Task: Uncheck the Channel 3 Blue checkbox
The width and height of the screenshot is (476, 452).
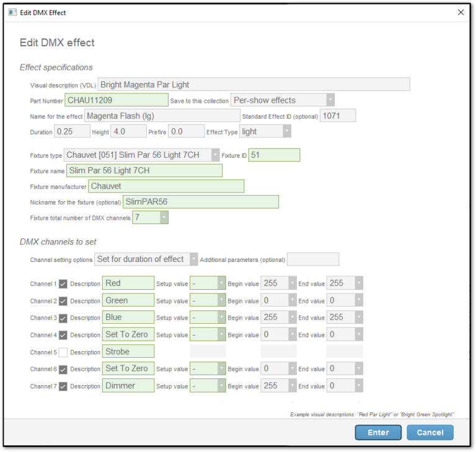Action: click(63, 318)
